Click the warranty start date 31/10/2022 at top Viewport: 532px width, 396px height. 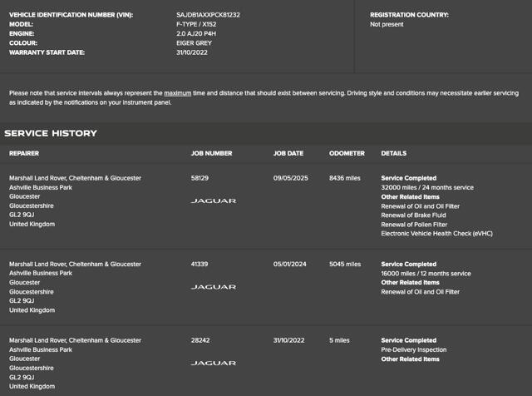(192, 52)
